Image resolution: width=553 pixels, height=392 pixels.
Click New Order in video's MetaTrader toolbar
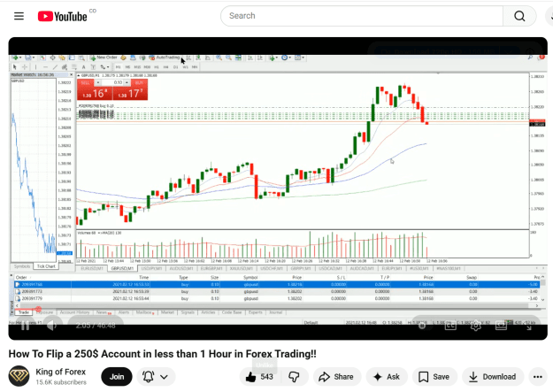pyautogui.click(x=104, y=58)
